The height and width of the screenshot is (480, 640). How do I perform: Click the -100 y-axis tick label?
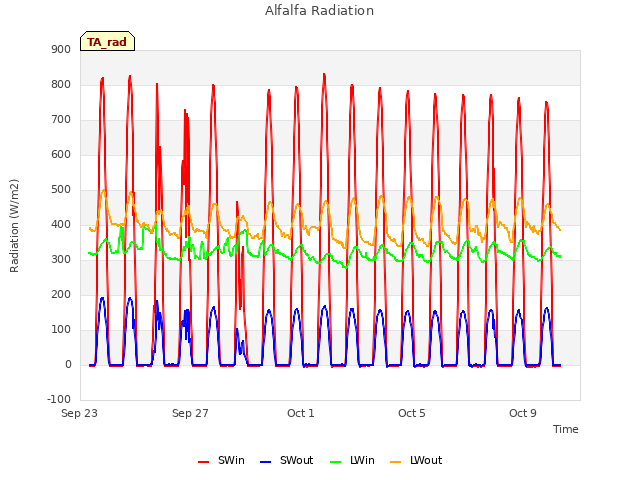point(59,400)
